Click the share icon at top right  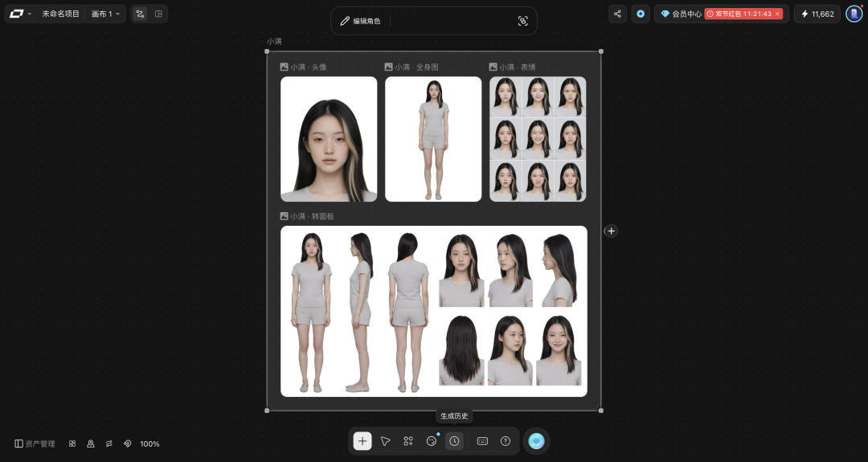[617, 14]
